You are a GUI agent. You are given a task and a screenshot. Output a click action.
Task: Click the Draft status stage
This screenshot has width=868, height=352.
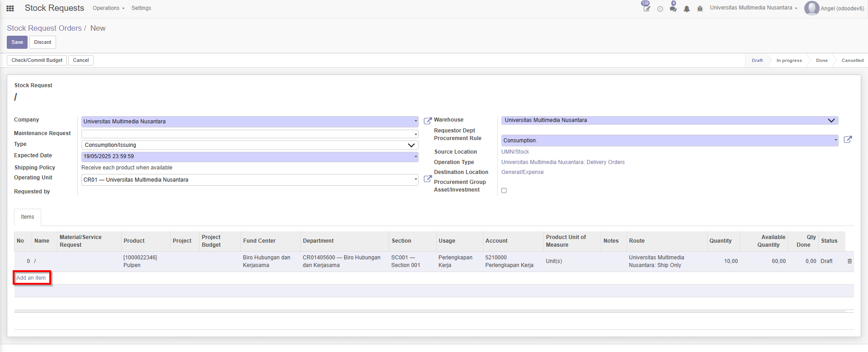[757, 61]
